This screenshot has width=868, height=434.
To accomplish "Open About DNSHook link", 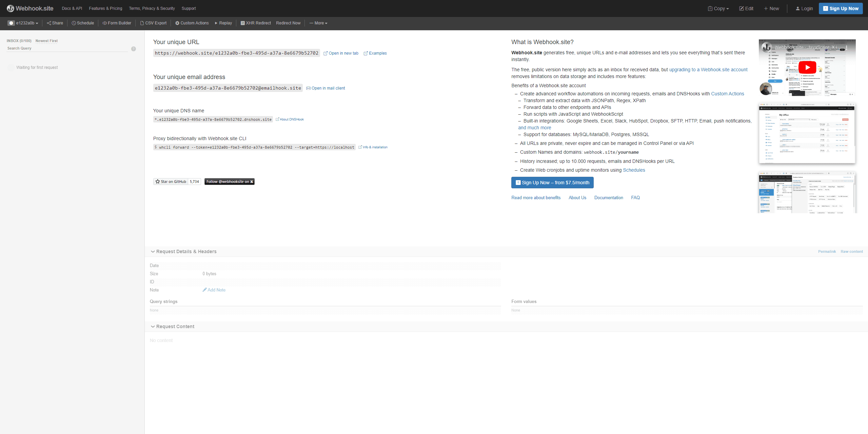I will click(x=290, y=119).
